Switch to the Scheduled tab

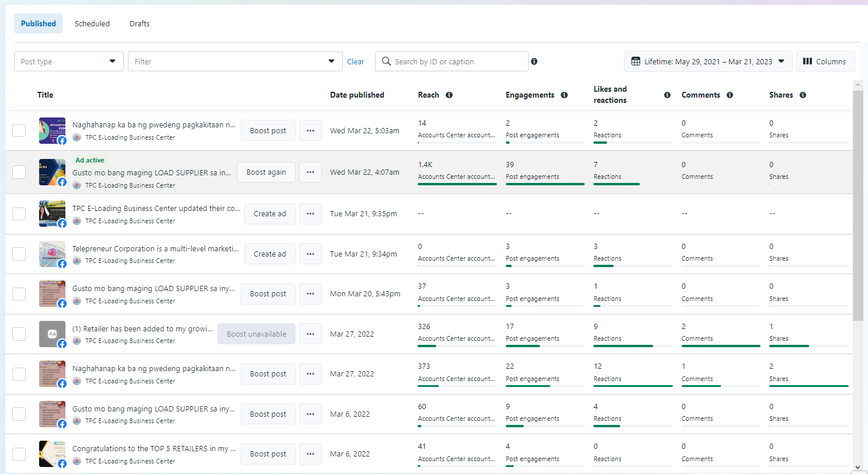click(92, 24)
